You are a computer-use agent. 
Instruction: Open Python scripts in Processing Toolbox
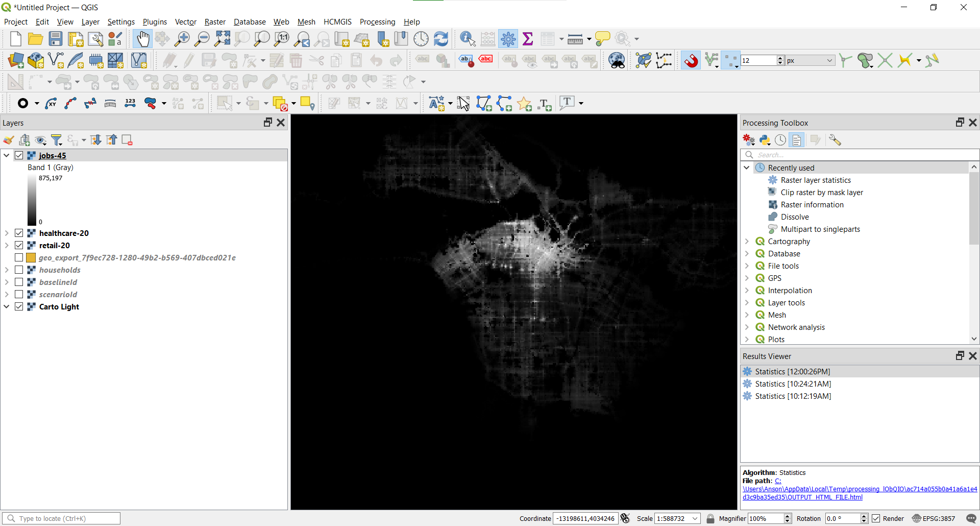click(765, 139)
